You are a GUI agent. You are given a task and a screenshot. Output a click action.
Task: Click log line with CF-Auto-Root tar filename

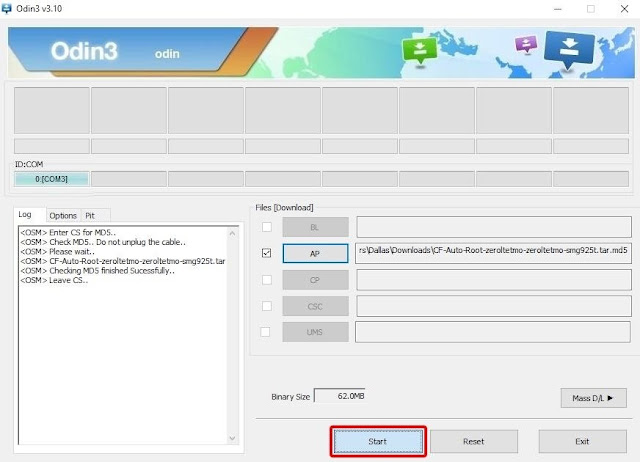122,261
